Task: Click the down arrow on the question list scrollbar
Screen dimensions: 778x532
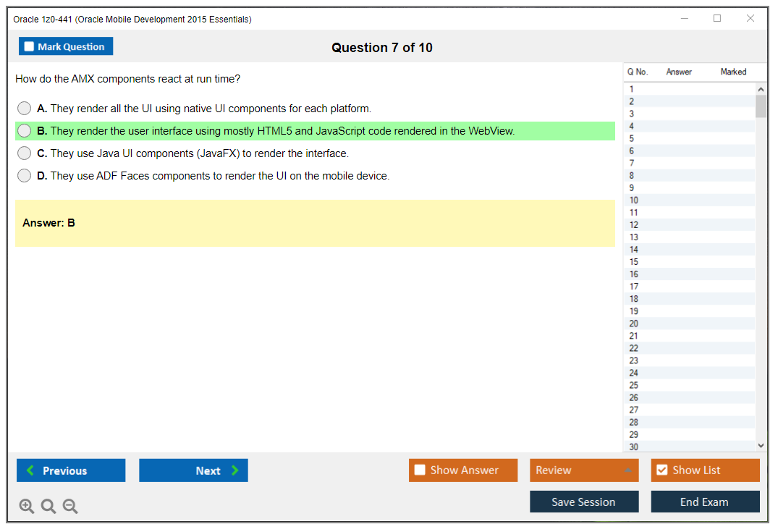Action: pos(761,445)
